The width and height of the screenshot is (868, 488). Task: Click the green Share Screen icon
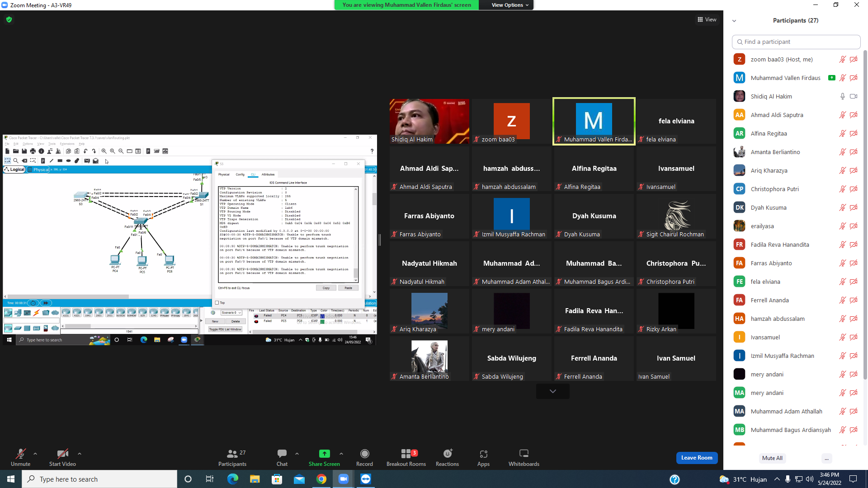[x=324, y=454]
